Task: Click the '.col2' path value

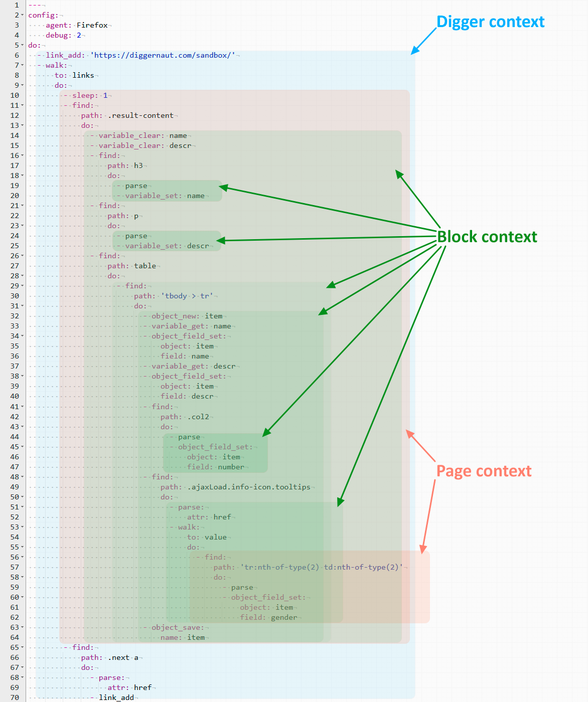Action: click(x=198, y=417)
